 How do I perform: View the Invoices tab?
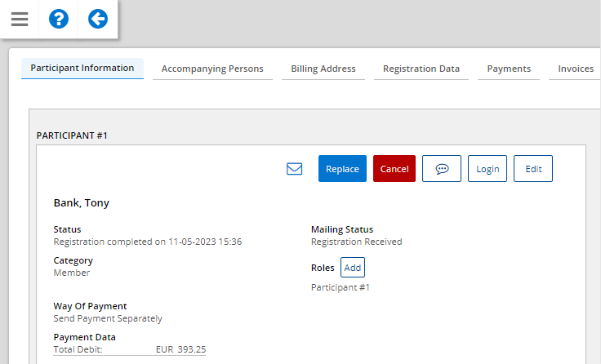(576, 69)
